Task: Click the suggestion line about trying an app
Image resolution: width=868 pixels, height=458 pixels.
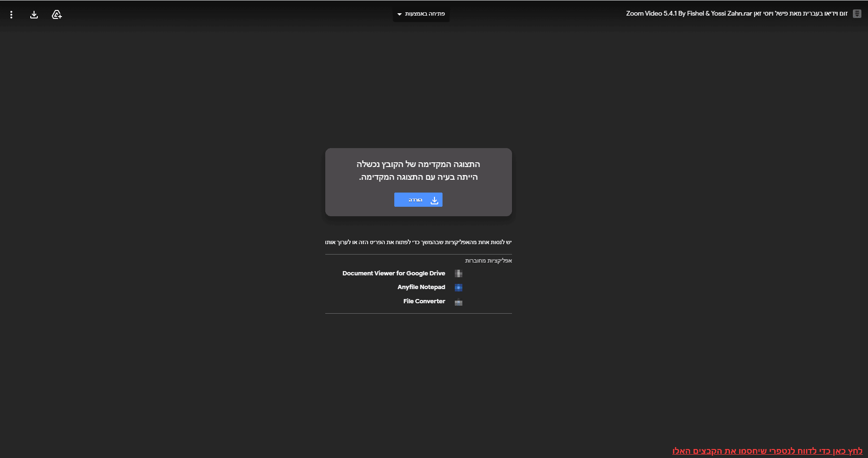Action: click(418, 242)
